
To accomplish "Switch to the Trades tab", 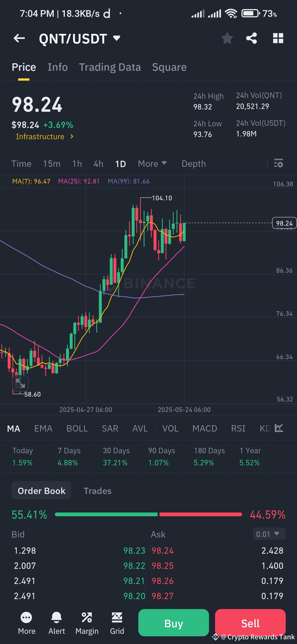I will pos(98,491).
